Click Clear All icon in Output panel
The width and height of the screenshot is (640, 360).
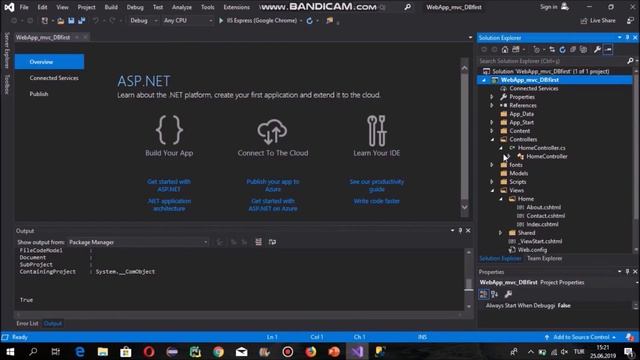tap(258, 242)
